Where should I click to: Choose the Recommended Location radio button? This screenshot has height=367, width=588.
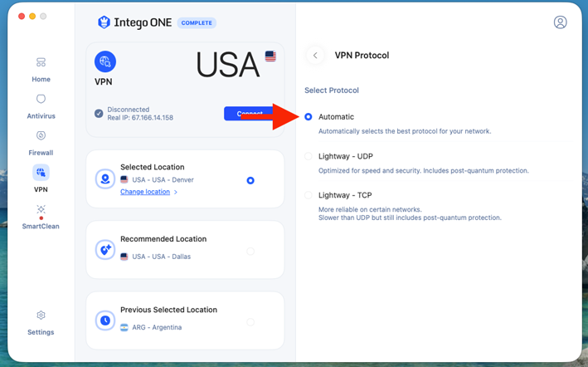click(250, 252)
